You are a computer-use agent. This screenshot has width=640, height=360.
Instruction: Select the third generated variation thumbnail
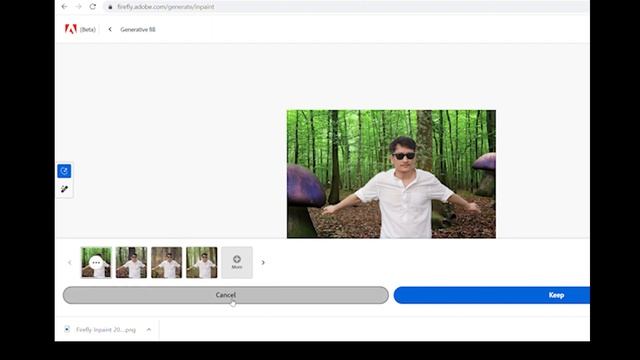click(167, 262)
